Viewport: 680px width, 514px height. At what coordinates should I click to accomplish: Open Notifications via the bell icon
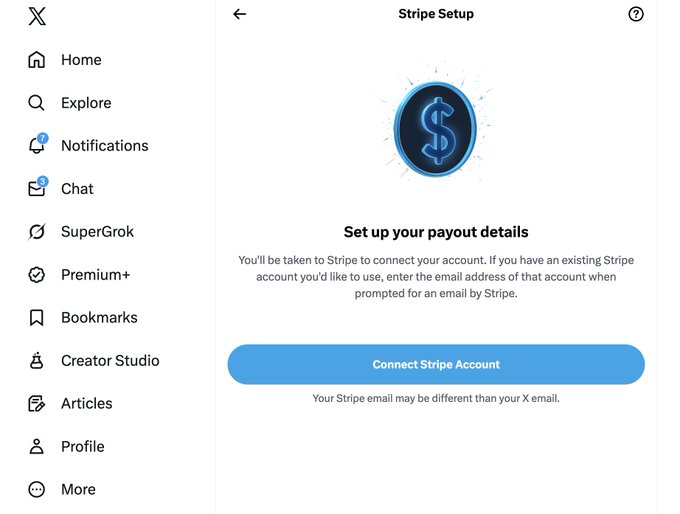37,146
